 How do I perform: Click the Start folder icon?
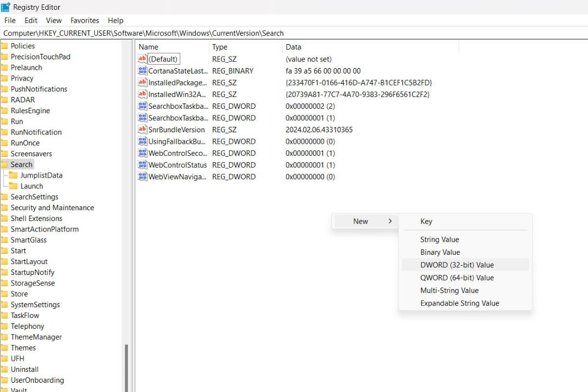click(4, 250)
